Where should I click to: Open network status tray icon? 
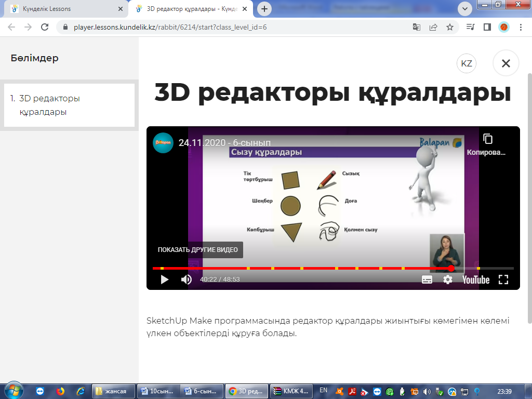[464, 392]
